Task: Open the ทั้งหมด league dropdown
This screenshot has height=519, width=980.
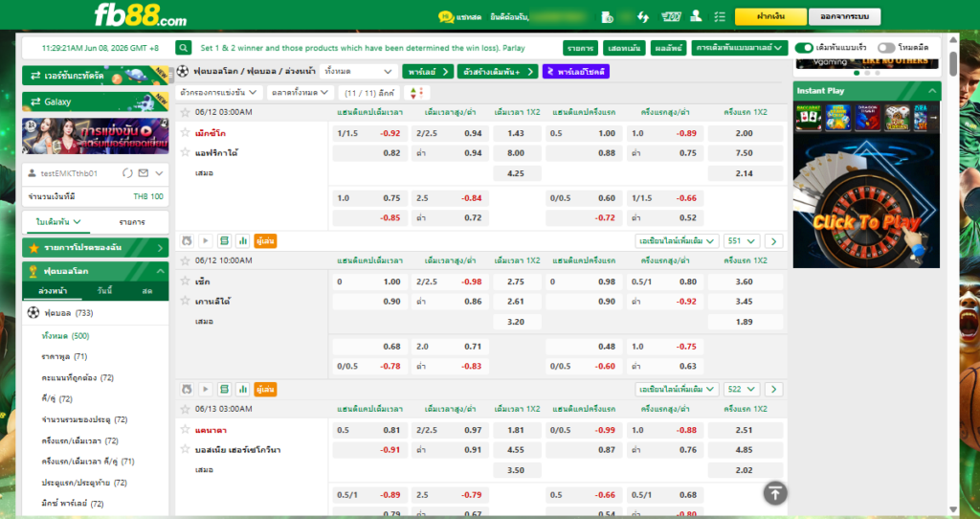Action: (x=359, y=71)
